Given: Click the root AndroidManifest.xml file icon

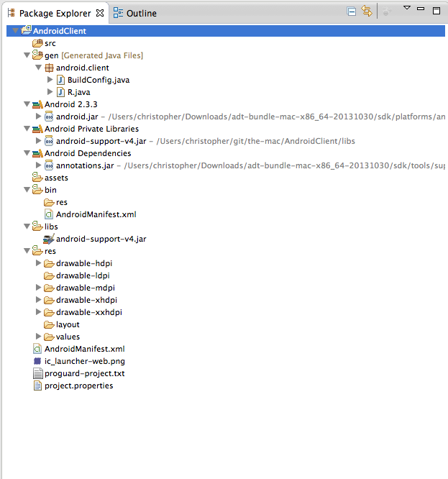Looking at the screenshot, I should pyautogui.click(x=37, y=349).
